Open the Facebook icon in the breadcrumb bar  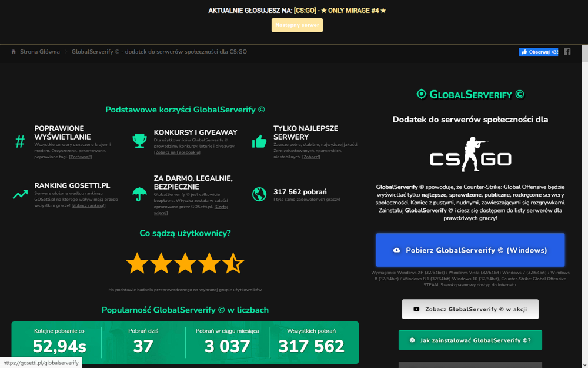pyautogui.click(x=567, y=52)
